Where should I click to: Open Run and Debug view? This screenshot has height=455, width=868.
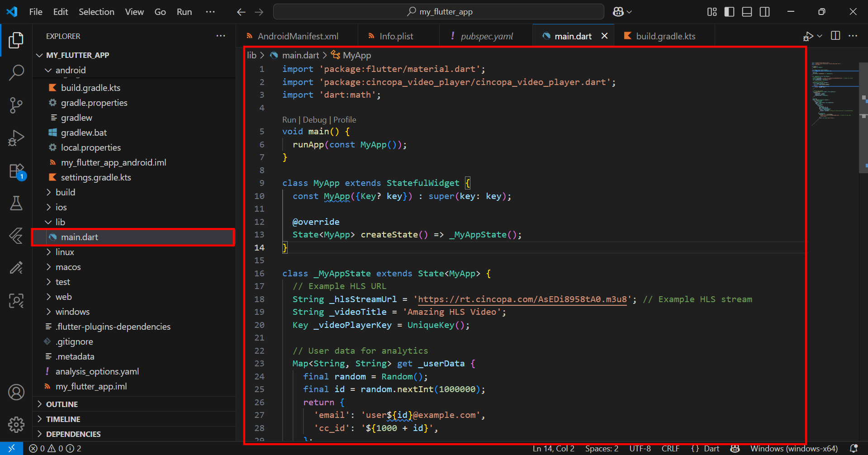coord(16,137)
